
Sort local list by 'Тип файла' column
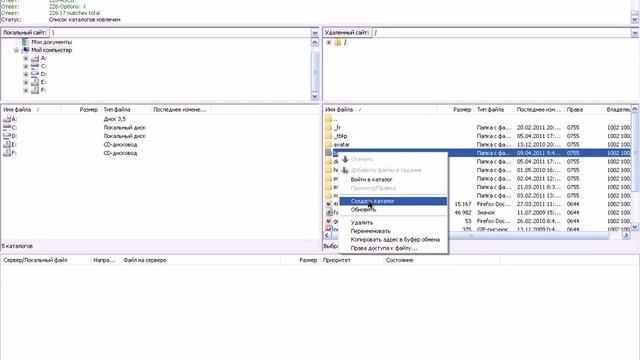click(126, 110)
